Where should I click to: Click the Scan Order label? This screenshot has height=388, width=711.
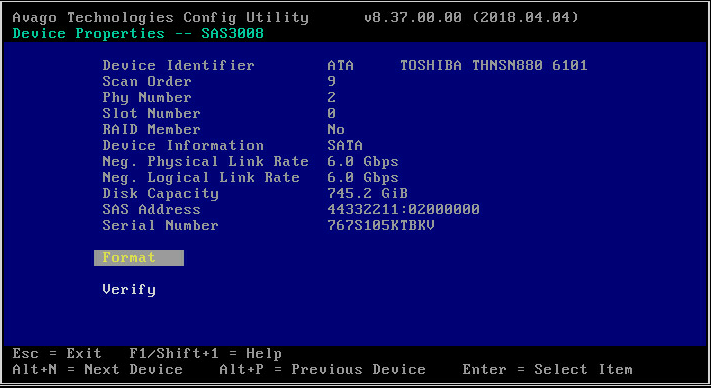click(147, 82)
